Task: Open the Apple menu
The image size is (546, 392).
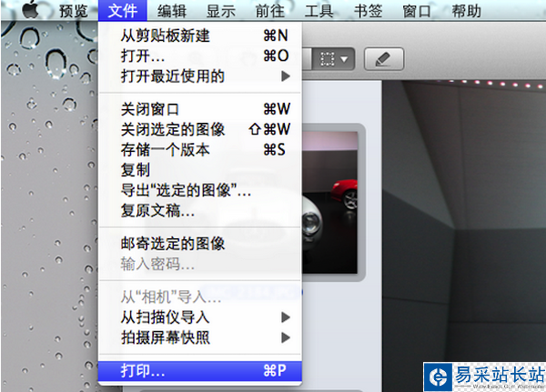Action: (x=31, y=9)
